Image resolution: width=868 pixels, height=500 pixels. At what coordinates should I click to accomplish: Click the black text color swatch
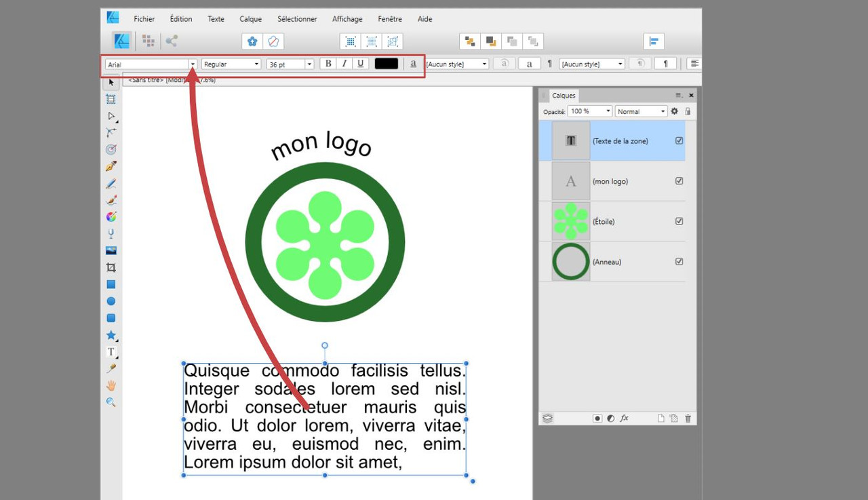pos(387,64)
